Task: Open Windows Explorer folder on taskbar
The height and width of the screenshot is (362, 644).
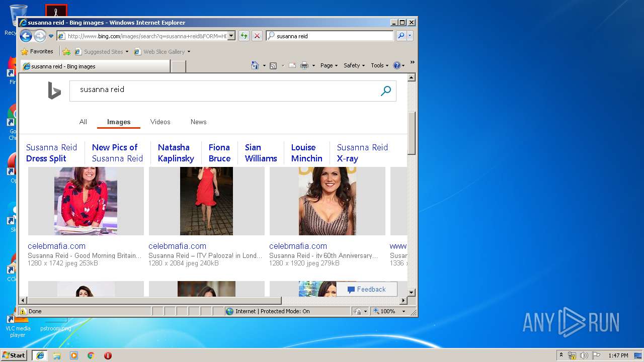Action: [x=57, y=355]
